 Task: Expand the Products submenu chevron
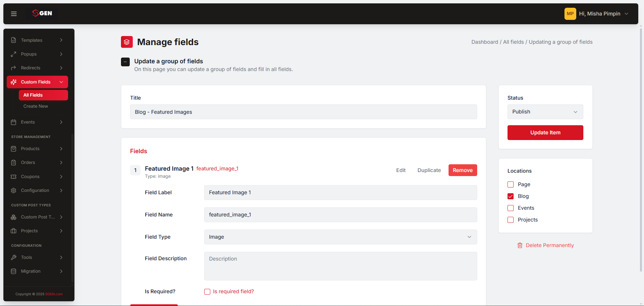point(61,149)
